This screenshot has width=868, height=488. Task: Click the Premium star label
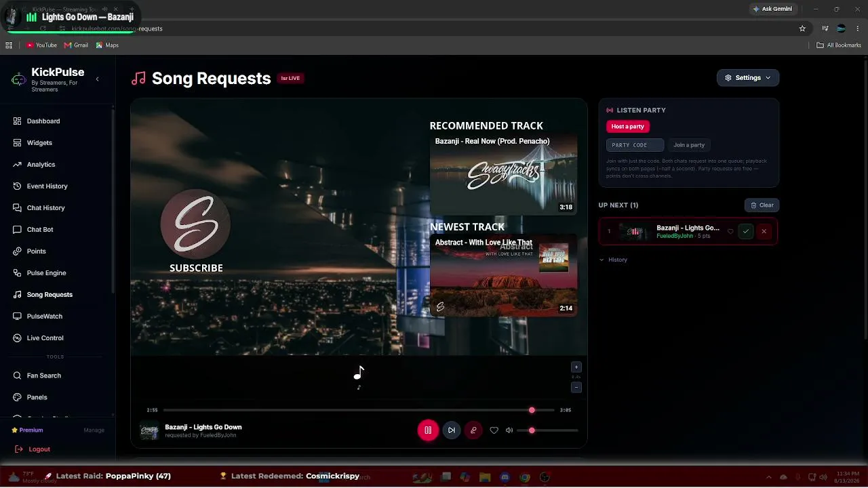pos(27,430)
